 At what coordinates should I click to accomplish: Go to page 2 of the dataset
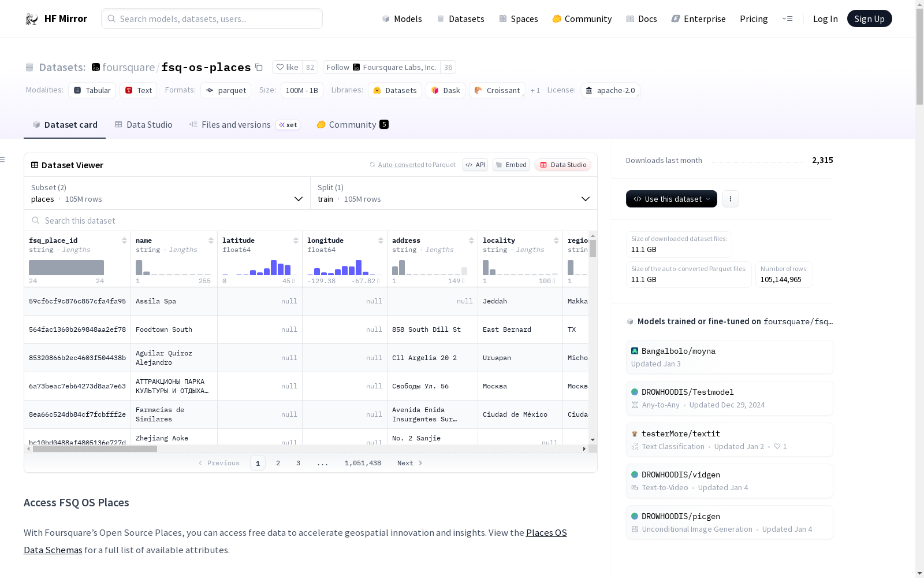pyautogui.click(x=278, y=463)
